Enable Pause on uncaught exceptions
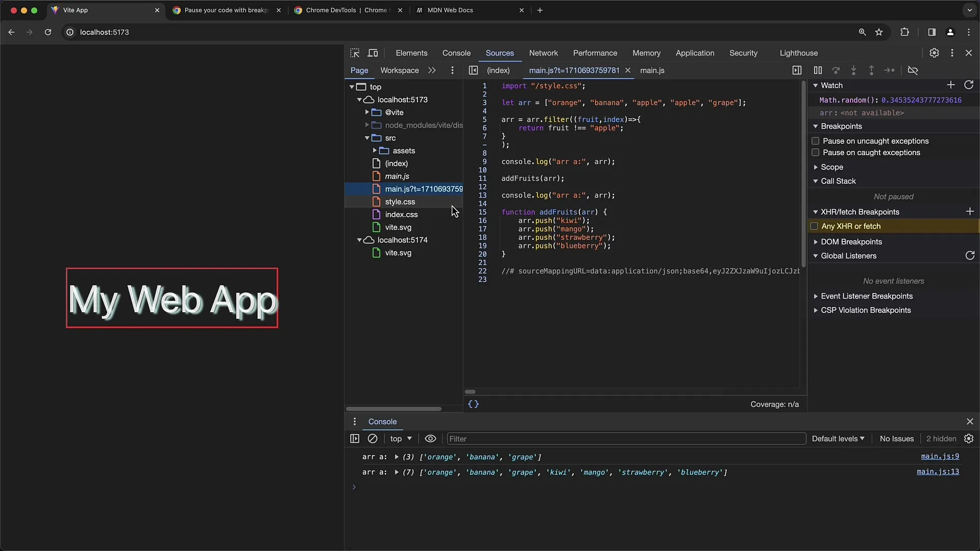Image resolution: width=980 pixels, height=551 pixels. click(x=815, y=141)
